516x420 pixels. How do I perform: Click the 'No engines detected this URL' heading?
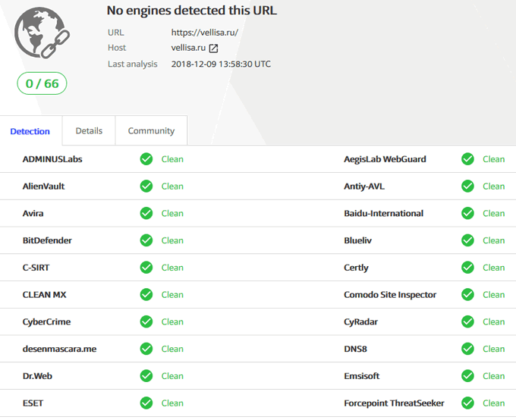click(192, 11)
